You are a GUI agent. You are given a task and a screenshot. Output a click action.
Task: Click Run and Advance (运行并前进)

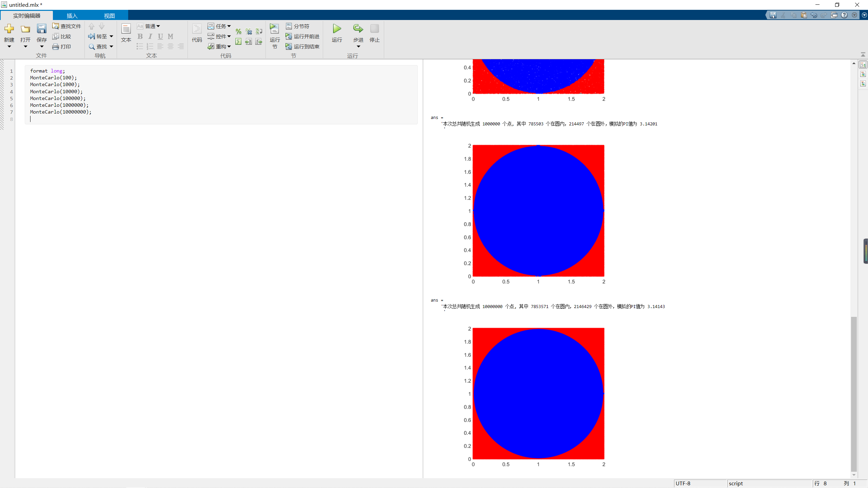(302, 36)
